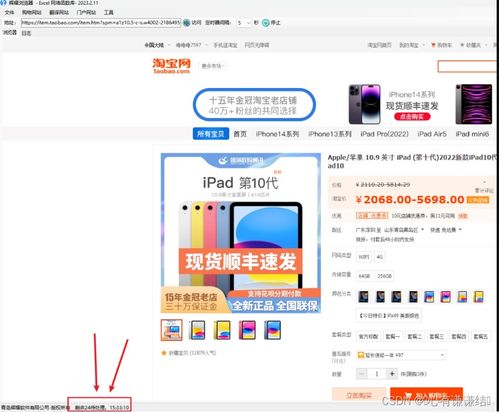
Task: Click the red 点击购买 button
Action: 412,117
